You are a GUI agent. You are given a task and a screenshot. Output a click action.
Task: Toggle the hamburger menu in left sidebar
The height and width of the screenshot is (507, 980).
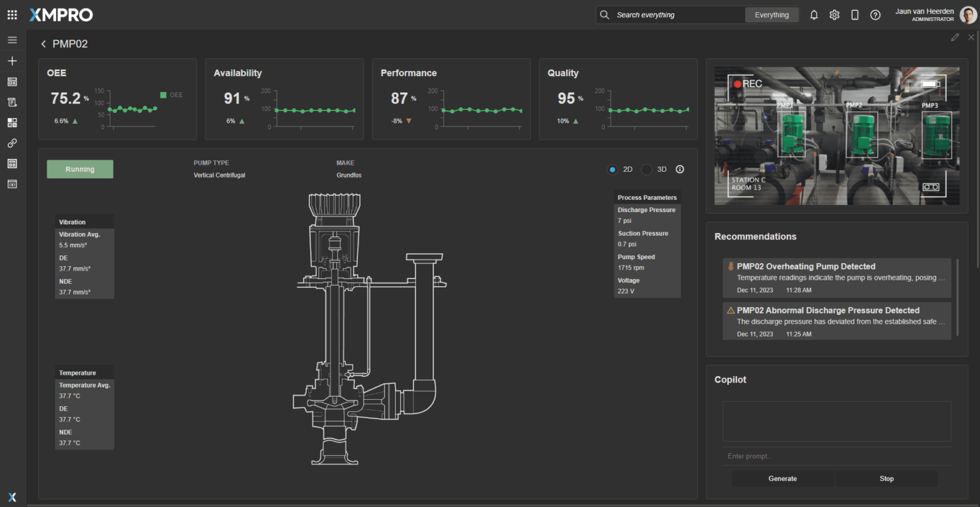(12, 40)
